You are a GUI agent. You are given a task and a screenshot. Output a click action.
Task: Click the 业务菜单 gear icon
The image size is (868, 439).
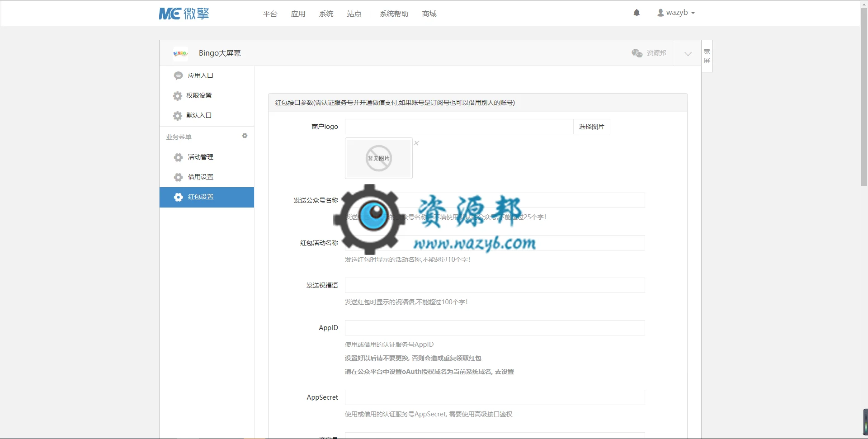pyautogui.click(x=245, y=136)
